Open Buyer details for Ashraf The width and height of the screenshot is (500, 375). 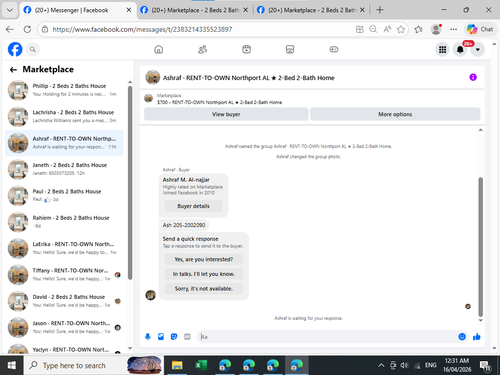(x=193, y=206)
